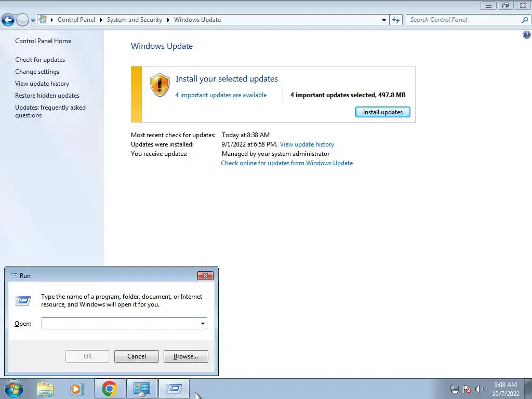Click the yellow shield warning icon
This screenshot has width=532, height=399.
[159, 85]
